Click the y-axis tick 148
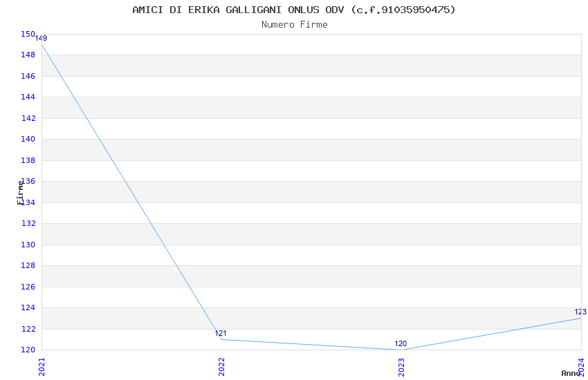The height and width of the screenshot is (380, 588). [28, 55]
